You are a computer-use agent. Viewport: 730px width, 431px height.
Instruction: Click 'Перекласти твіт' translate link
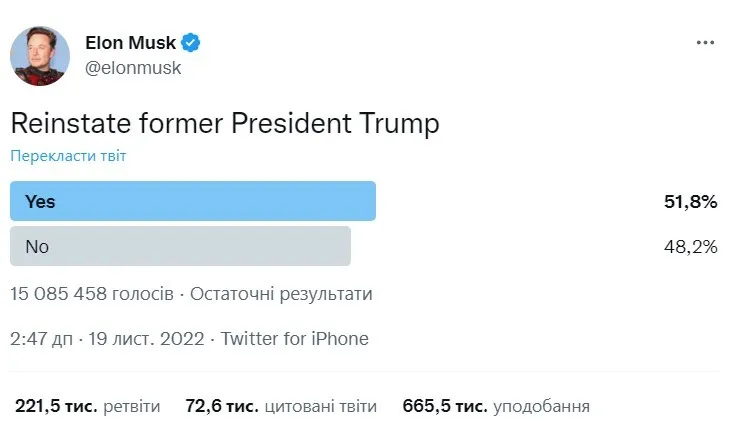68,155
